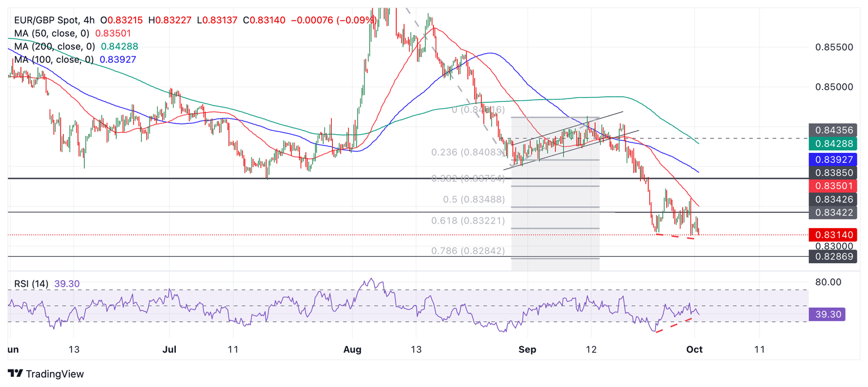Click the 0.85500 price axis label
Image resolution: width=868 pixels, height=387 pixels.
coord(834,47)
